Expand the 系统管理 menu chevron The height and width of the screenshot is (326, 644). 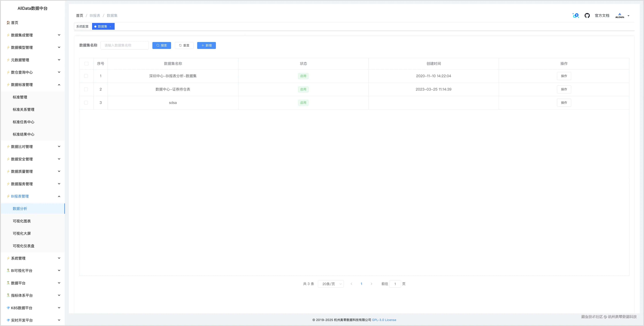(59, 258)
